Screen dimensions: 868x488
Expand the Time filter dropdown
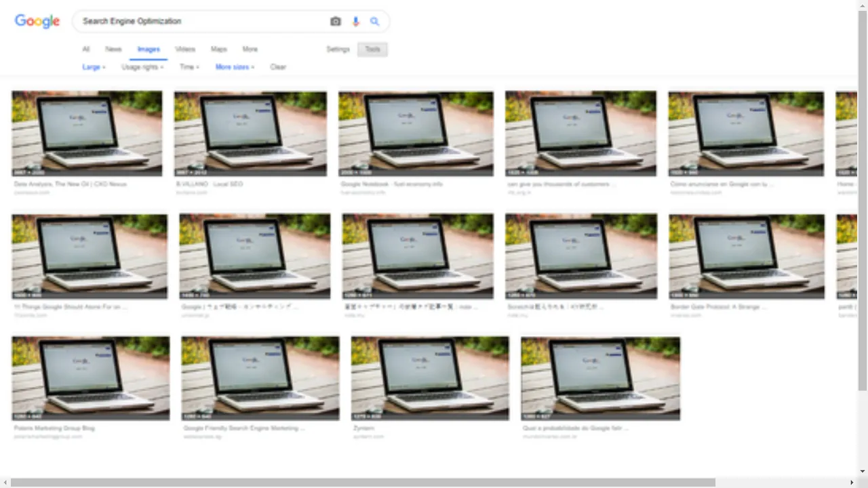point(189,67)
